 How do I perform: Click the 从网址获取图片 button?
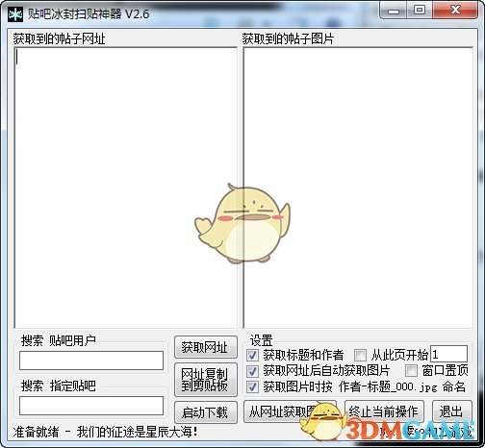coord(290,411)
